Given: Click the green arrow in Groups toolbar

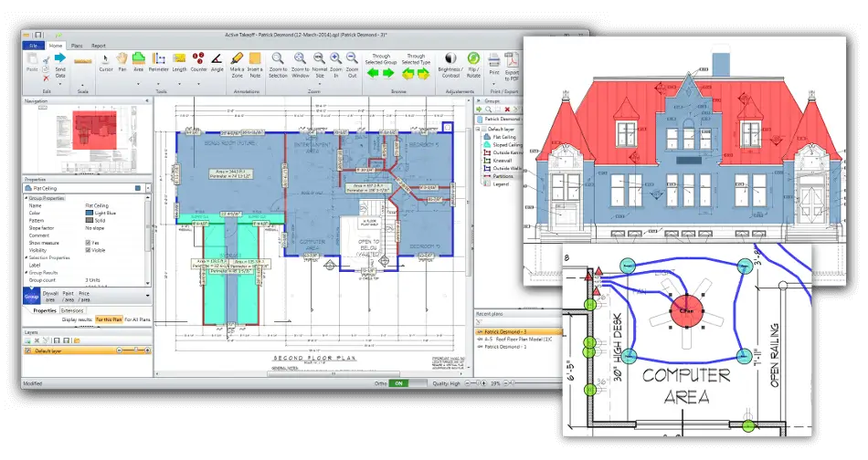Looking at the screenshot, I should [x=480, y=110].
